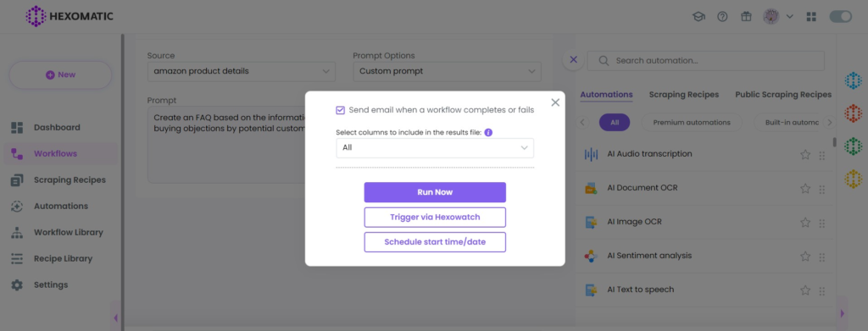Select AI Sentiment analysis automation
The width and height of the screenshot is (868, 331).
[x=704, y=256]
